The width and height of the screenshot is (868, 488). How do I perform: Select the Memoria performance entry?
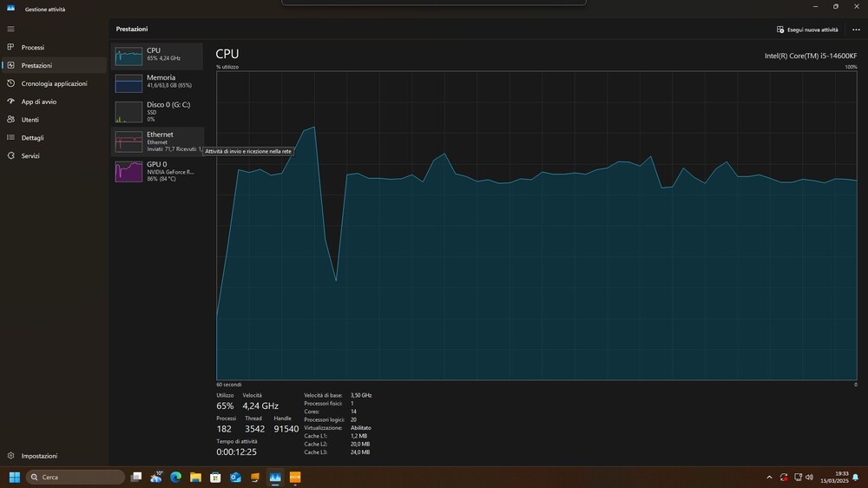point(157,83)
